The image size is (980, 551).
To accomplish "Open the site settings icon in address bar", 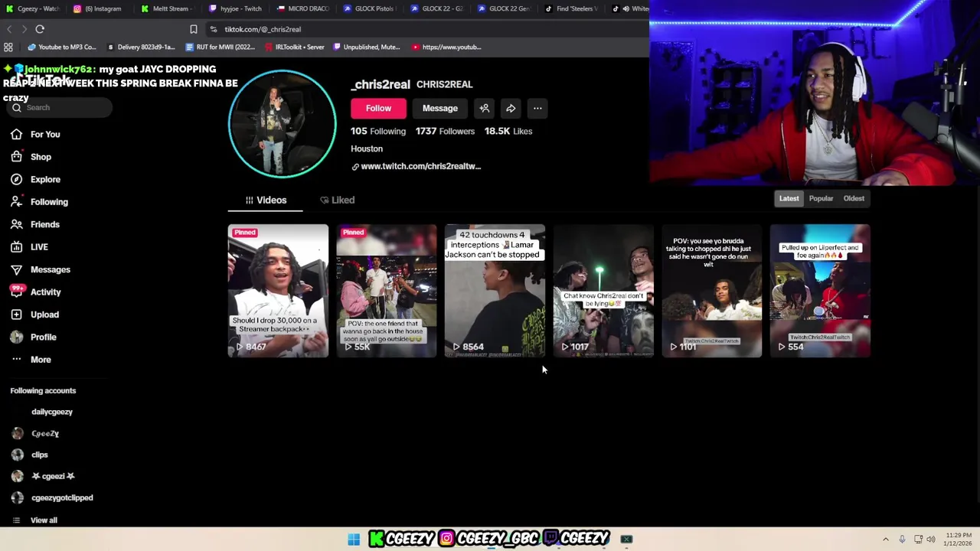I will tap(214, 29).
